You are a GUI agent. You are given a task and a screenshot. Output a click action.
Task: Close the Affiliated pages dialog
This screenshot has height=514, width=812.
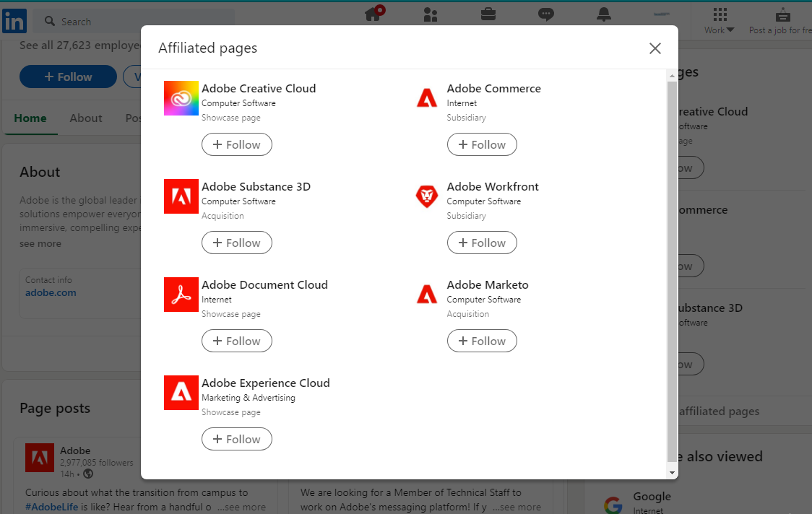pyautogui.click(x=655, y=48)
